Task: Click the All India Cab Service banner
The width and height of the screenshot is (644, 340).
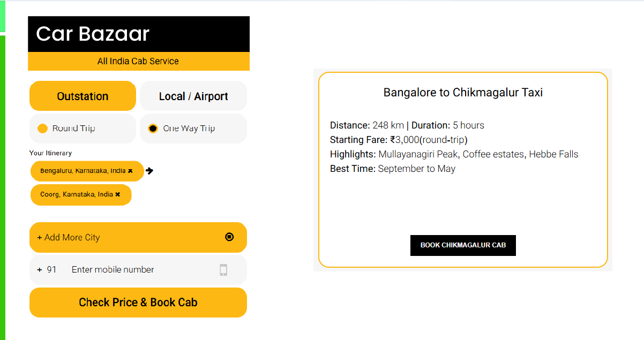Action: pyautogui.click(x=138, y=61)
